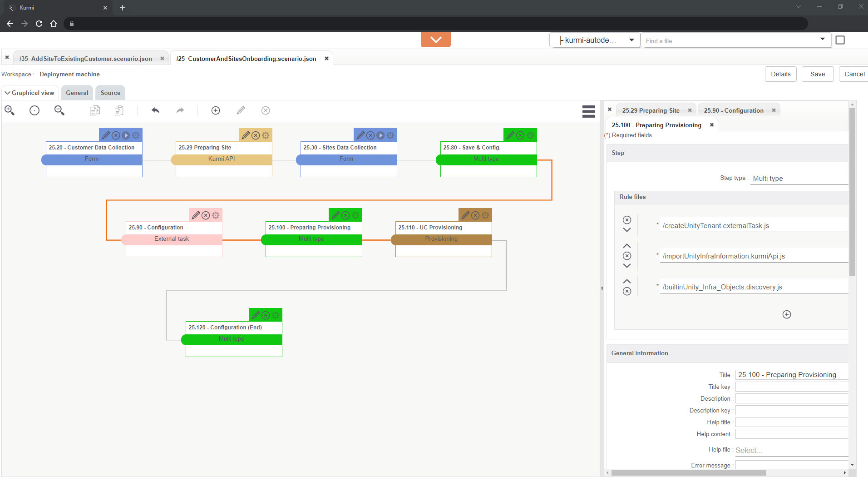Click the zoom out magnifier icon
Image resolution: width=868 pixels, height=487 pixels.
pyautogui.click(x=59, y=110)
